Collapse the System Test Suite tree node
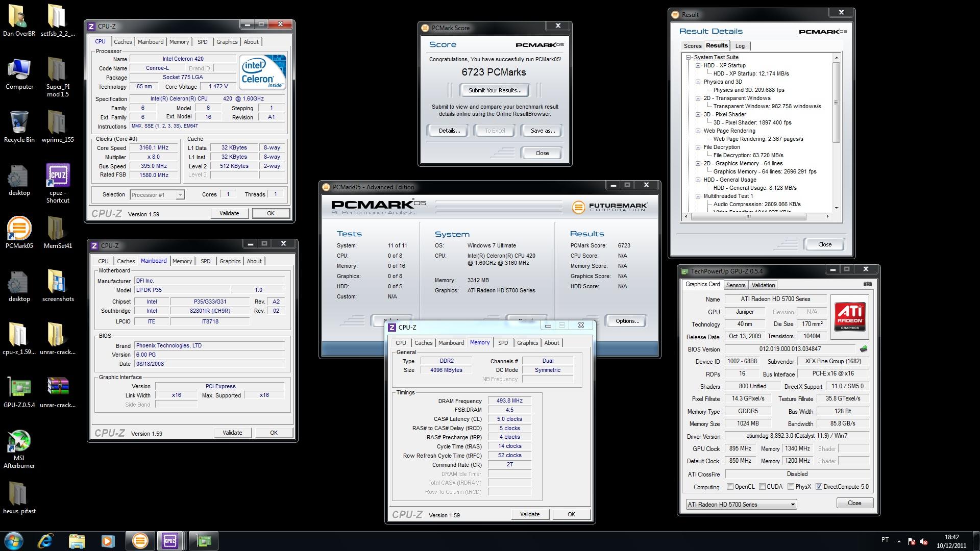 pyautogui.click(x=688, y=57)
